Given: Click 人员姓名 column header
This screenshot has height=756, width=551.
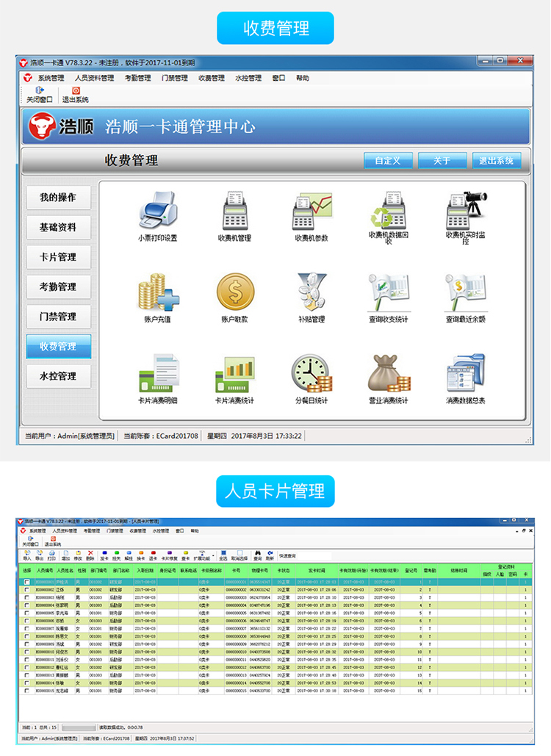Looking at the screenshot, I should point(65,570).
